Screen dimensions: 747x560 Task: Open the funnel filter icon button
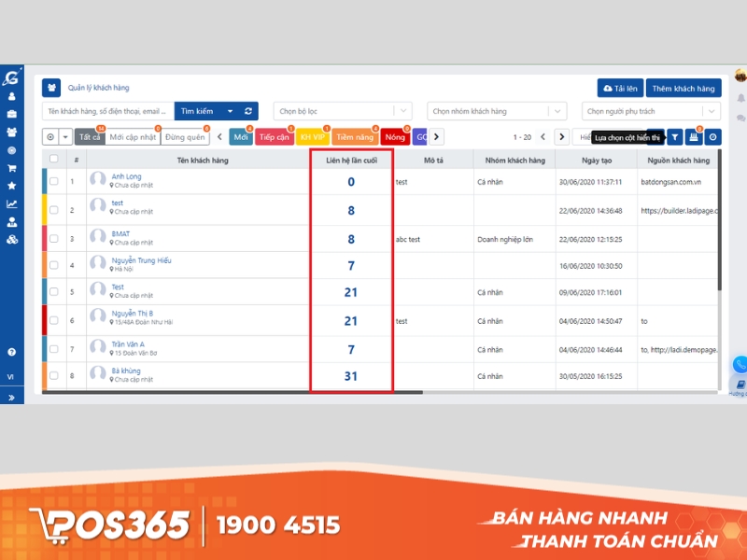click(x=676, y=136)
